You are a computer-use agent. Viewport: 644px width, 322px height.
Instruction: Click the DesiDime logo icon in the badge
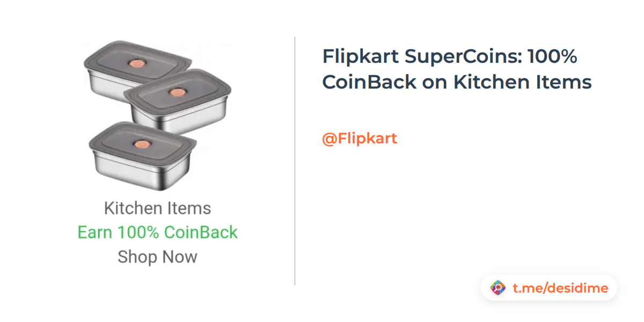pyautogui.click(x=499, y=288)
